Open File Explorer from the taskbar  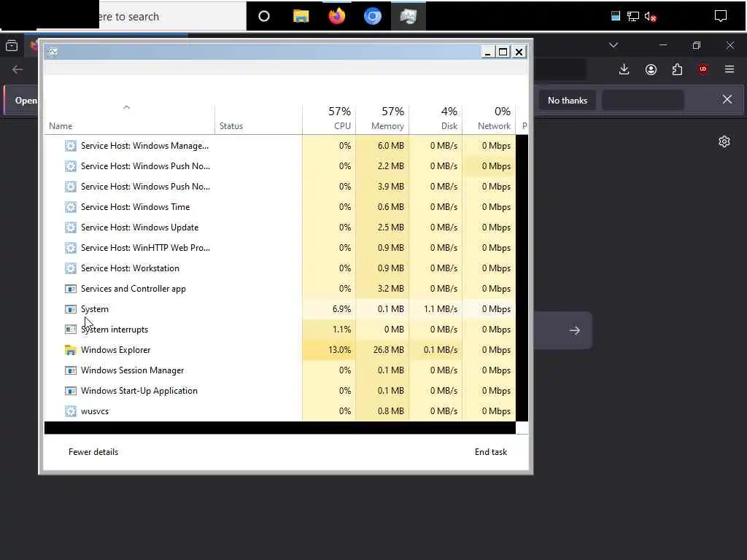pos(301,17)
